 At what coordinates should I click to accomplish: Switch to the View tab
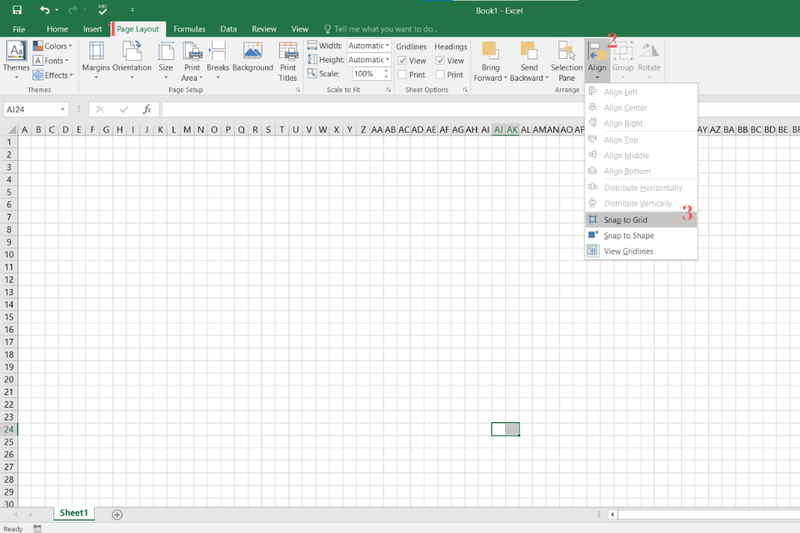click(x=299, y=29)
